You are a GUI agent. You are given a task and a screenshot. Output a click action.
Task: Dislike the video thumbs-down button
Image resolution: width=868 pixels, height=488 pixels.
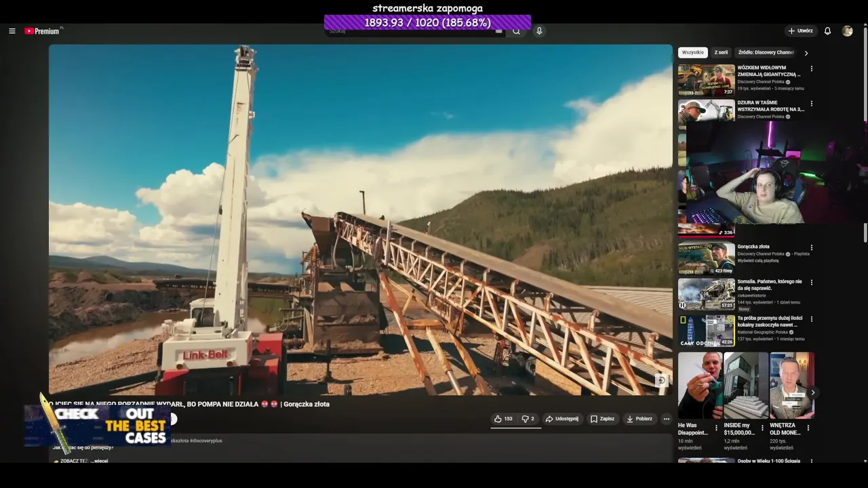click(x=528, y=419)
